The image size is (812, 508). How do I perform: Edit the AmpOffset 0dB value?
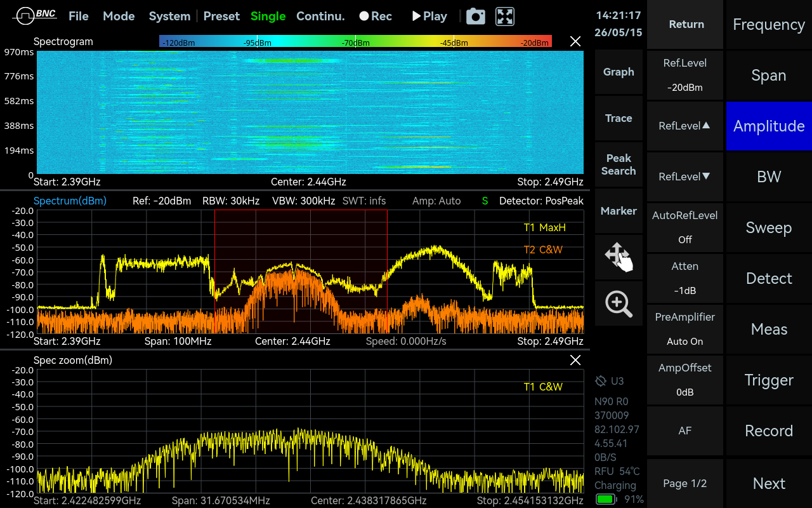tap(685, 380)
